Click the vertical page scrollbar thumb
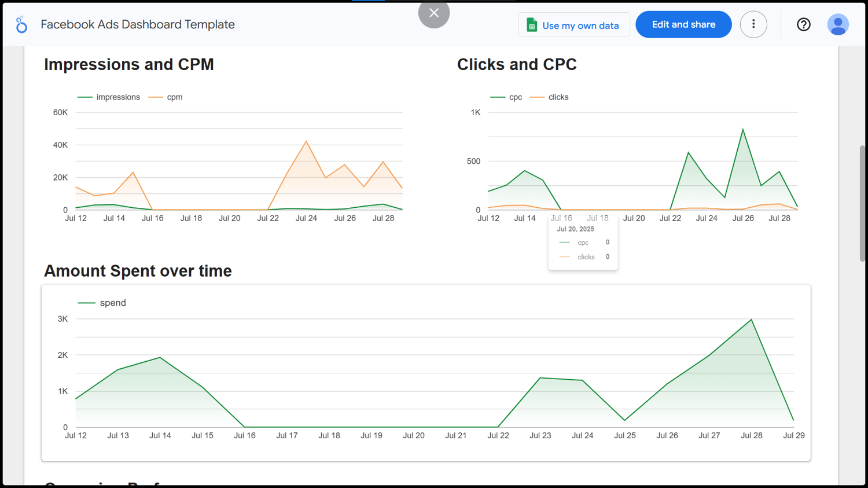Viewport: 868px width, 488px height. pos(862,203)
